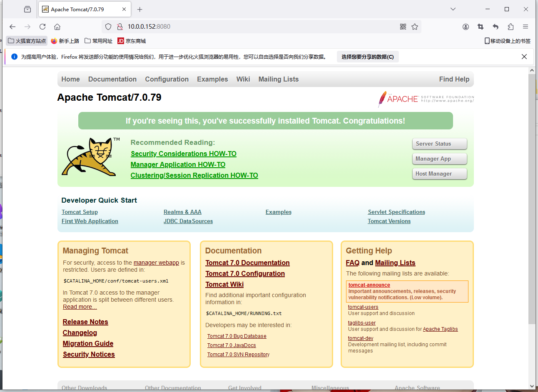Open the 京东商城 bookmark

pos(132,41)
